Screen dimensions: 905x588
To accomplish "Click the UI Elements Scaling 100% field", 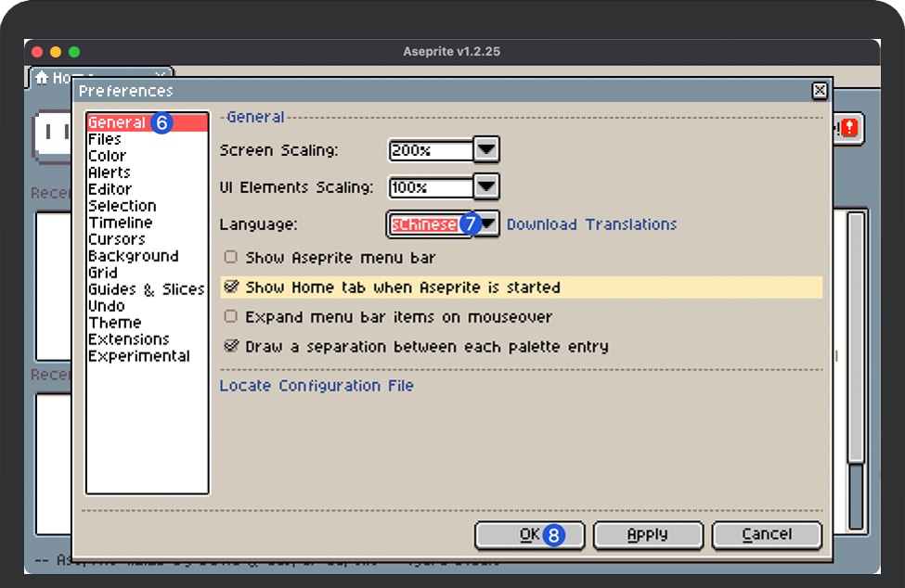I will pyautogui.click(x=431, y=187).
